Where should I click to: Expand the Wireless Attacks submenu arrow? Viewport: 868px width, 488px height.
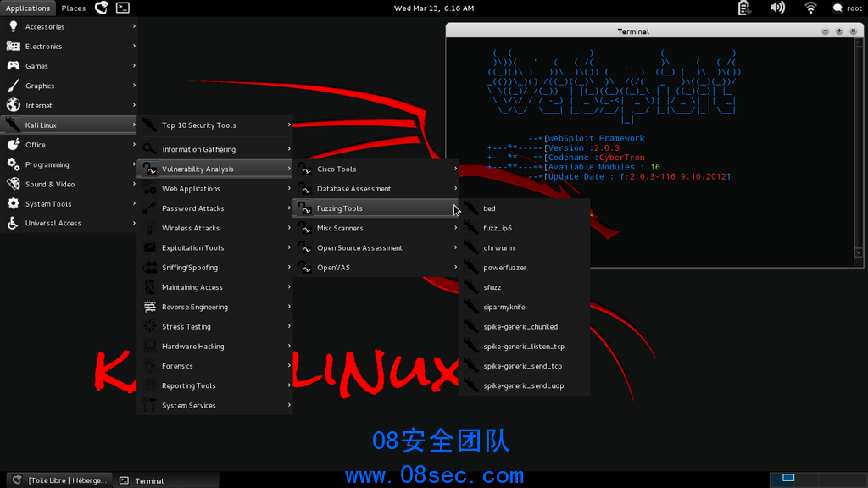(x=289, y=228)
